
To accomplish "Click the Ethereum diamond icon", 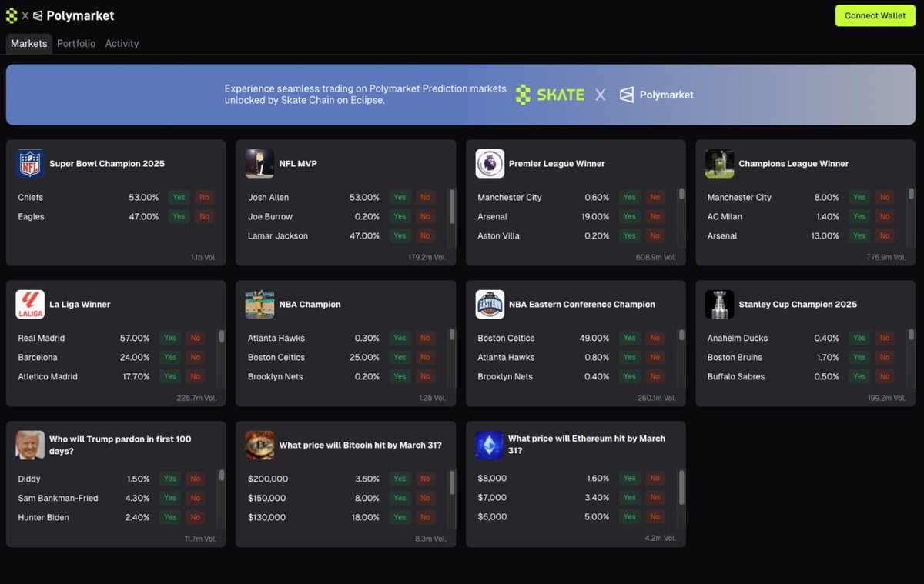I will click(490, 445).
